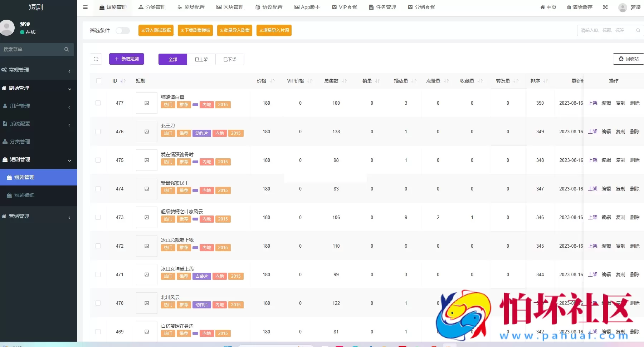644x347 pixels.
Task: Click the hamburger menu icon
Action: tap(85, 7)
